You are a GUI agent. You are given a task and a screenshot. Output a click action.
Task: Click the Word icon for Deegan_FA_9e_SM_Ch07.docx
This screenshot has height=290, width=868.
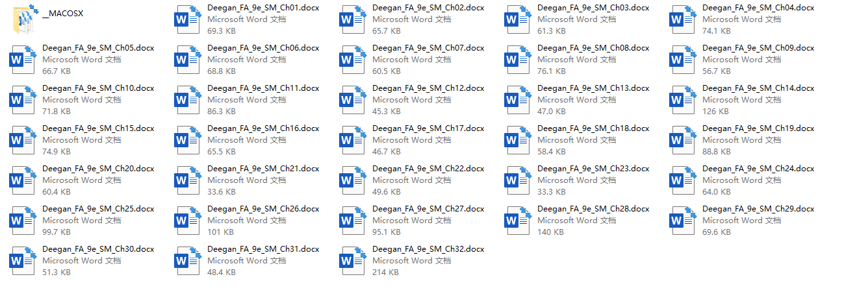point(353,60)
